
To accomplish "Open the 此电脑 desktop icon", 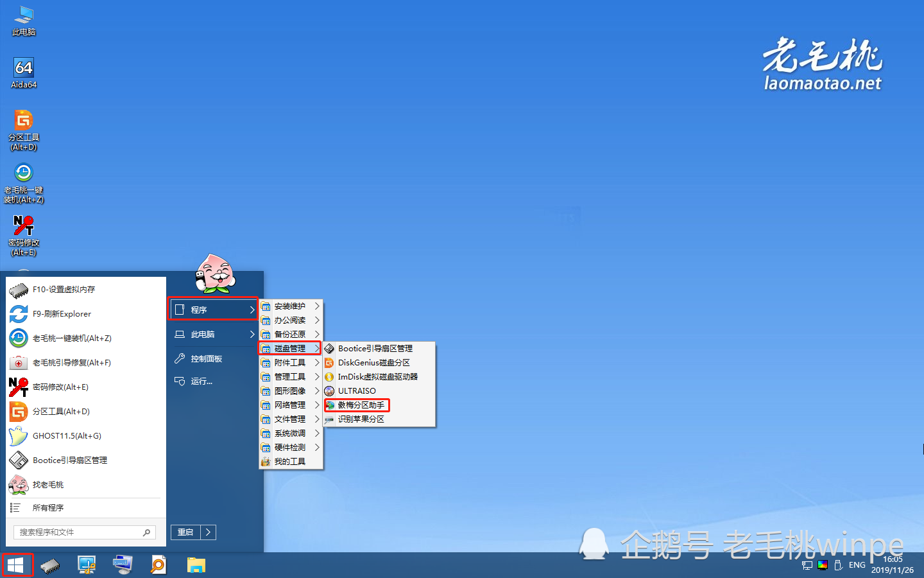I will tap(24, 21).
